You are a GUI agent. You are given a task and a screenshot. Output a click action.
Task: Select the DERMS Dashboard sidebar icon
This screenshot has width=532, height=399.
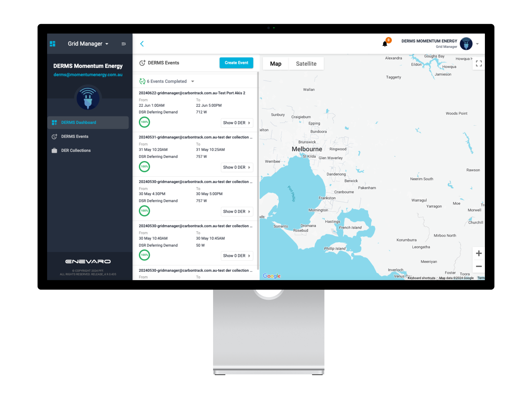(55, 122)
